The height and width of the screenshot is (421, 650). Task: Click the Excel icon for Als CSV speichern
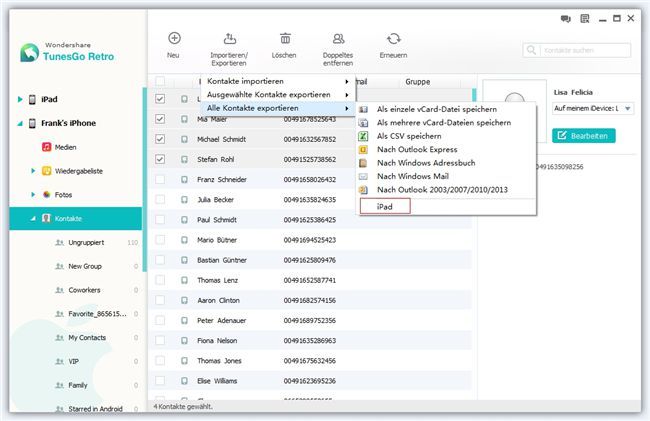point(363,136)
